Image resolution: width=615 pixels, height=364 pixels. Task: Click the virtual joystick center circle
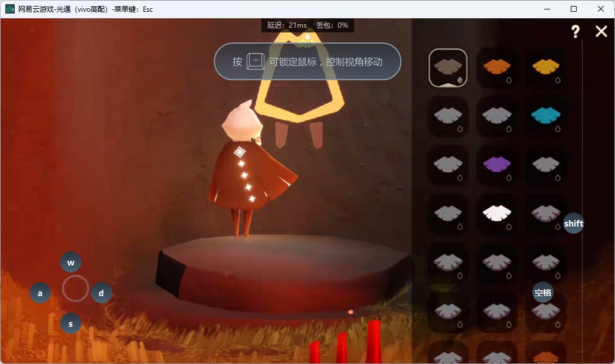(76, 288)
